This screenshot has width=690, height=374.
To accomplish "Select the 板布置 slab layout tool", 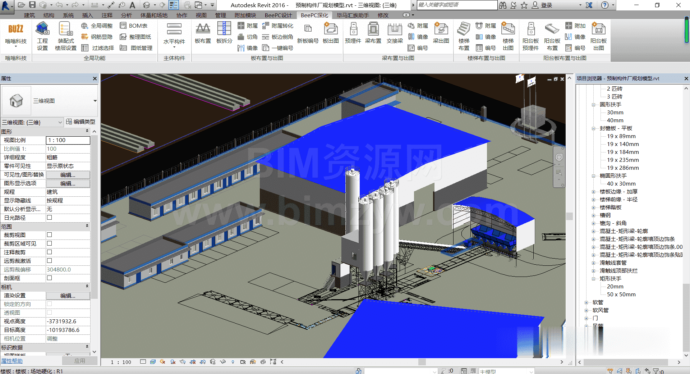I will point(203,33).
